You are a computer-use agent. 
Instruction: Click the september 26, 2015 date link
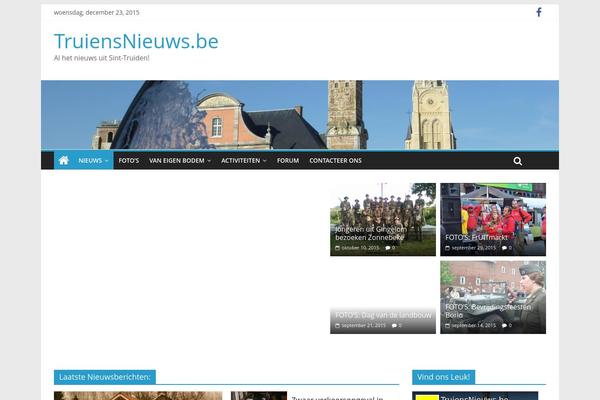473,248
